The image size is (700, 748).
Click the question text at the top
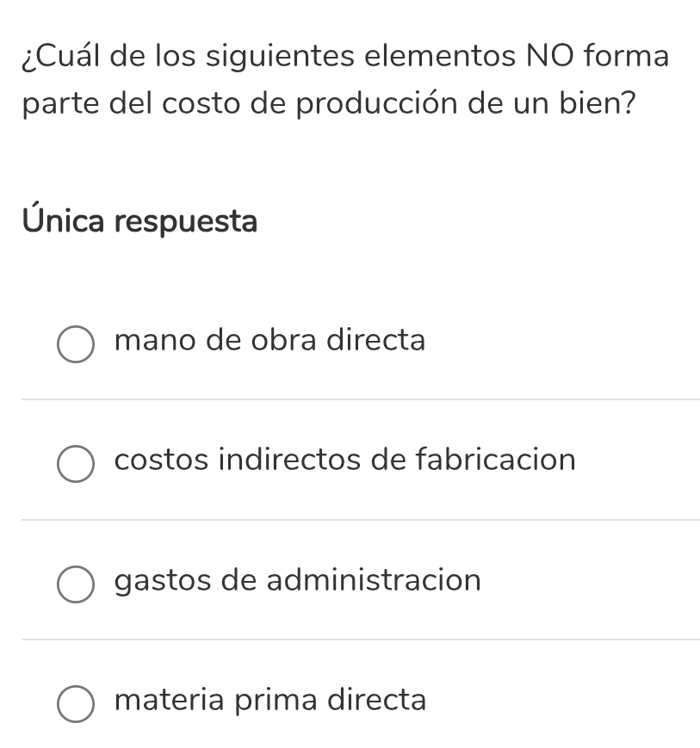click(344, 80)
